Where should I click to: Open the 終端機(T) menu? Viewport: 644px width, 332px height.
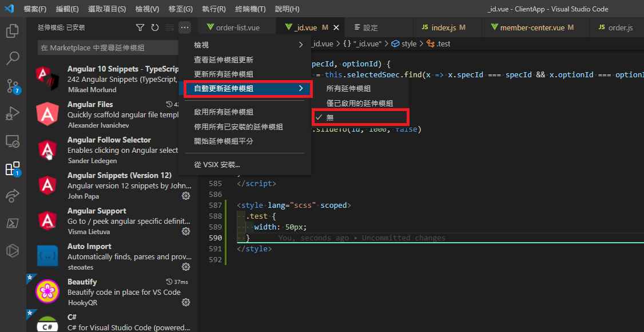coord(251,9)
